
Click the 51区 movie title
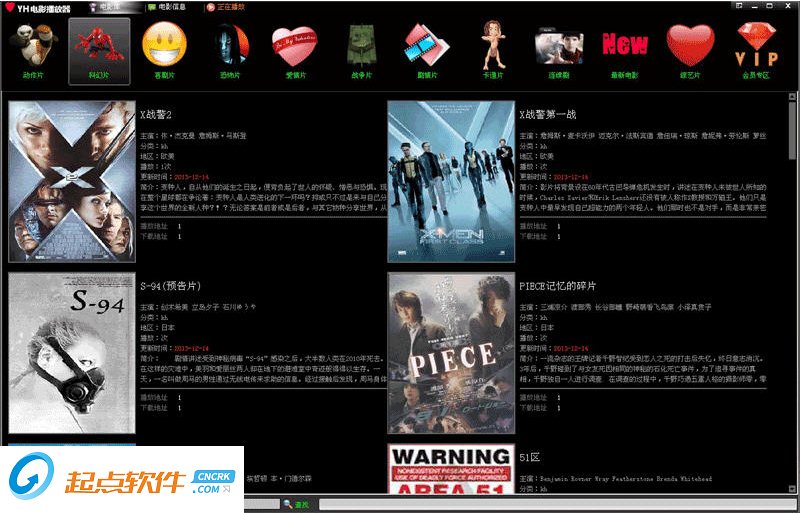530,458
